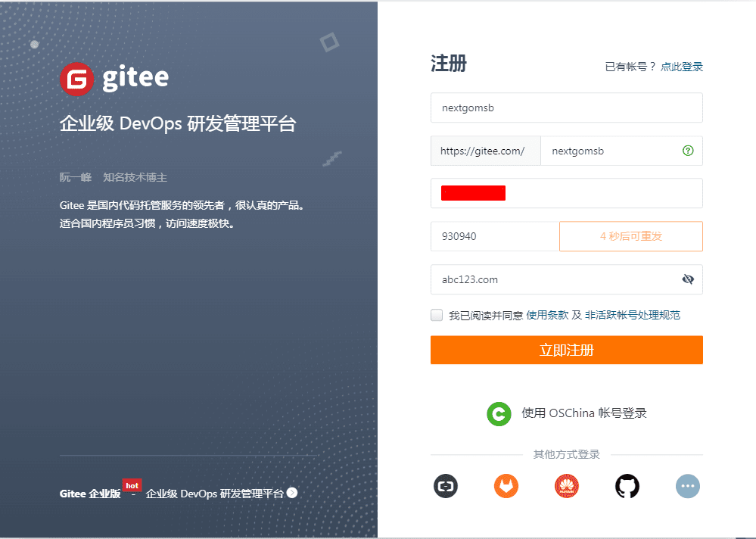This screenshot has height=539, width=756.
Task: Check the 我已阅读并同意 agreement checkbox
Action: [x=437, y=316]
